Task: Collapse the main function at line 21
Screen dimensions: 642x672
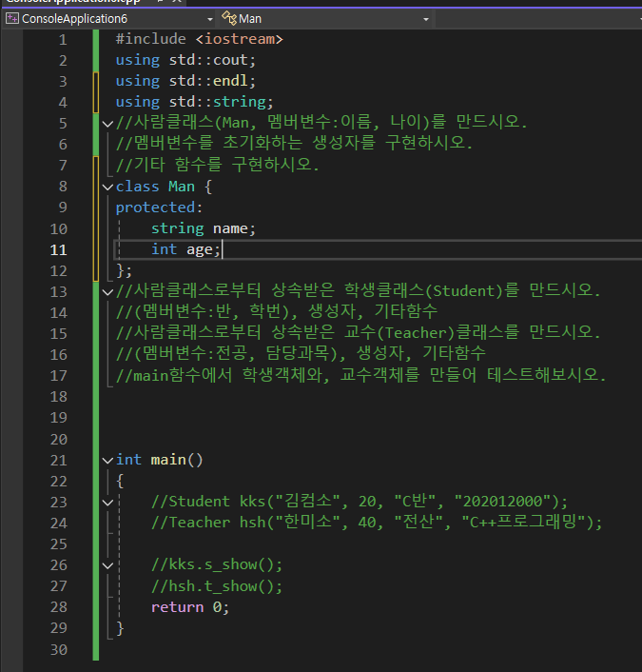Action: click(x=107, y=461)
